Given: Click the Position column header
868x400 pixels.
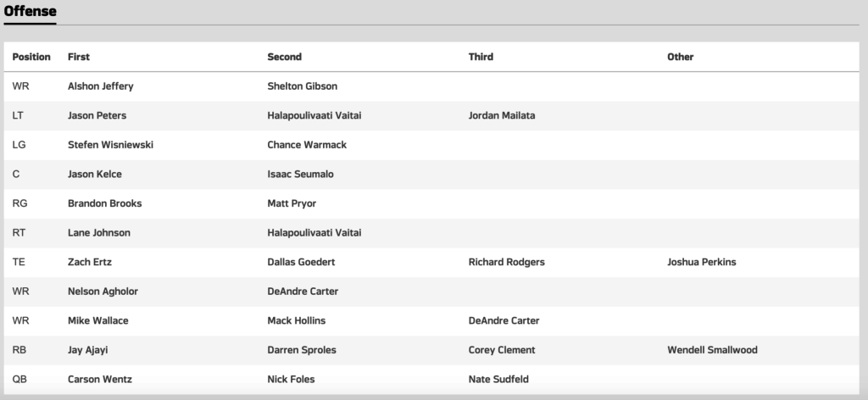Looking at the screenshot, I should pyautogui.click(x=31, y=57).
